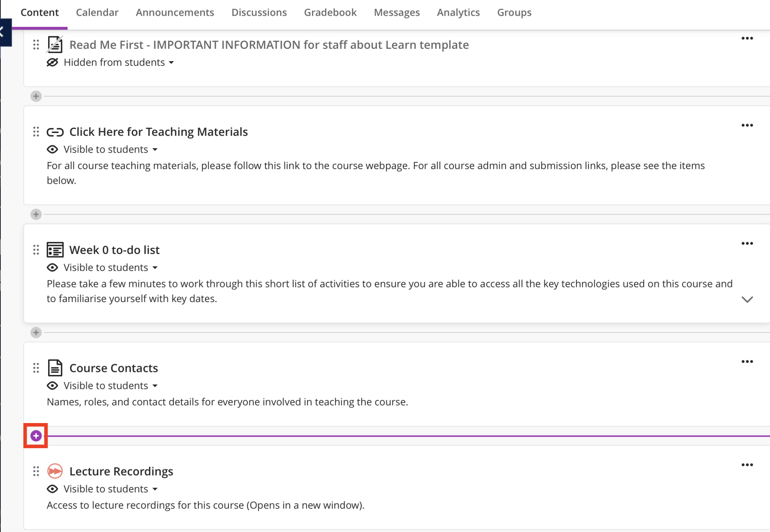
Task: Click the eye icon on Week 0 to-do list
Action: [x=52, y=267]
